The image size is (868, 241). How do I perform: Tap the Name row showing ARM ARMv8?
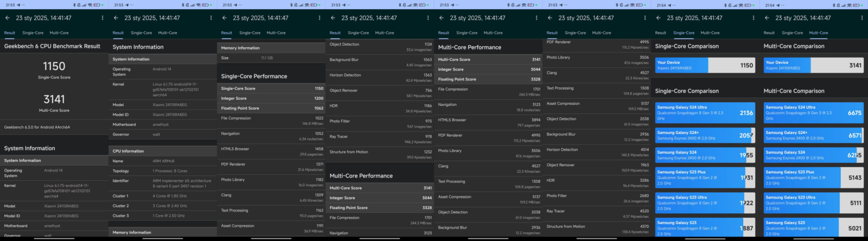(163, 161)
